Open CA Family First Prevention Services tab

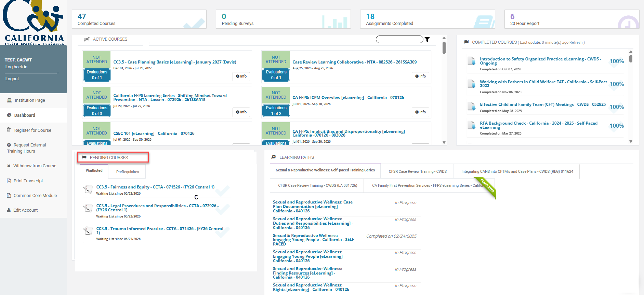point(429,185)
